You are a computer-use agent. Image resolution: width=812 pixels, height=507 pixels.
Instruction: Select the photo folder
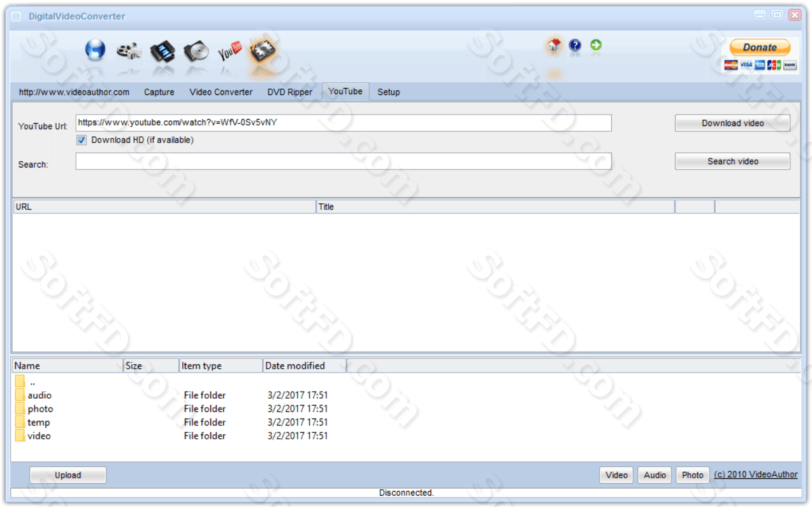[x=40, y=409]
